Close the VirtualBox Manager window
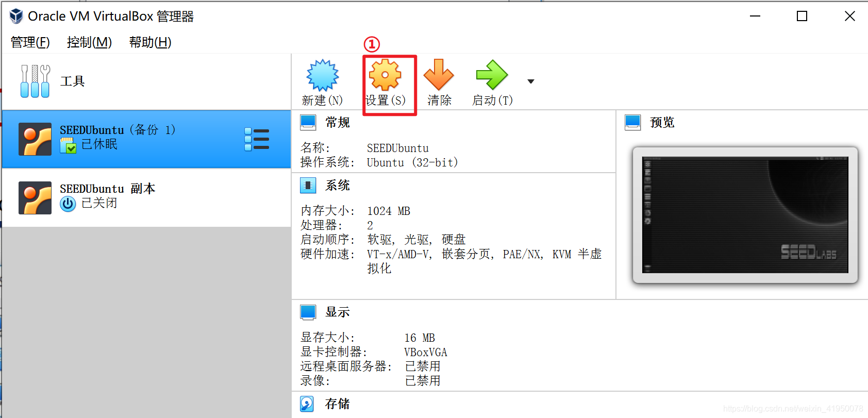Image resolution: width=868 pixels, height=418 pixels. point(850,16)
